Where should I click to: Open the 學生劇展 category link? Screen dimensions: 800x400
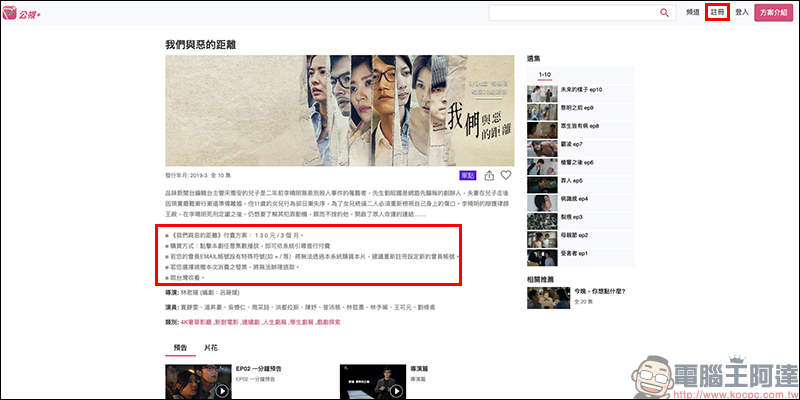tap(303, 322)
